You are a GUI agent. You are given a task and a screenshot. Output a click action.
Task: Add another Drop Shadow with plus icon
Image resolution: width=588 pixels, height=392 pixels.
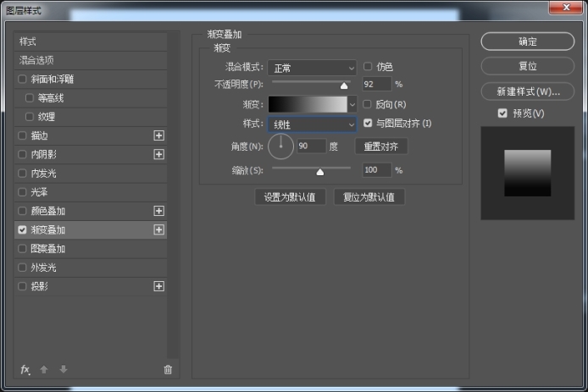tap(159, 286)
